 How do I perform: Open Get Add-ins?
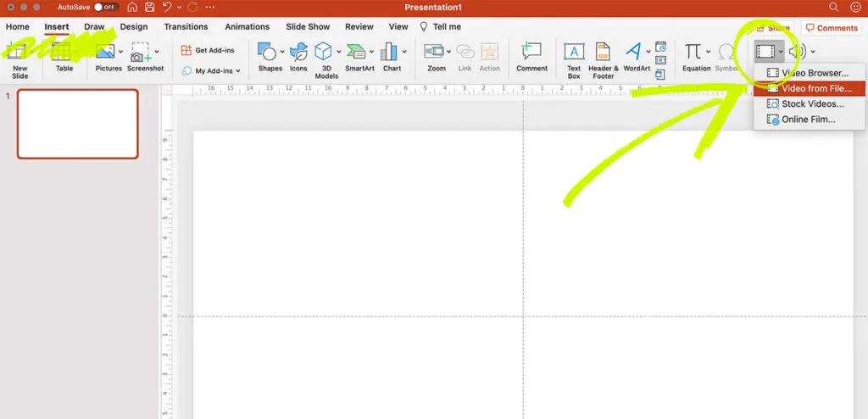pos(208,50)
